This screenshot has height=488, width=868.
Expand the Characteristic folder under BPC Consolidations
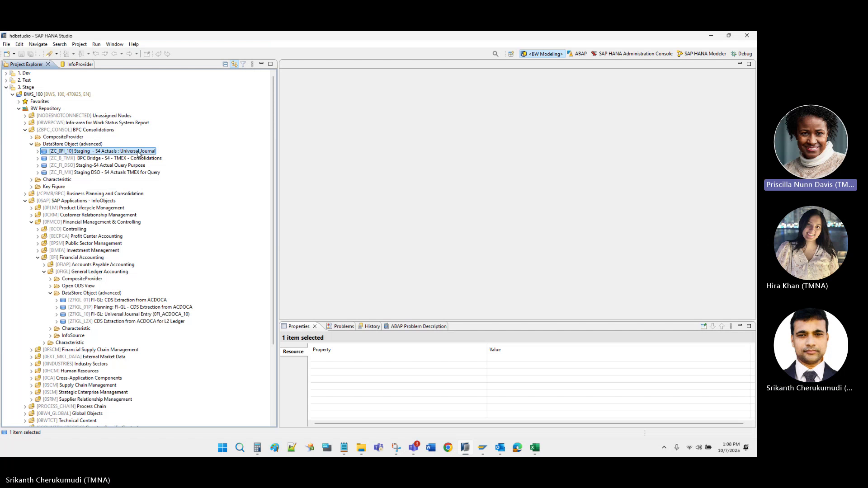coord(31,179)
